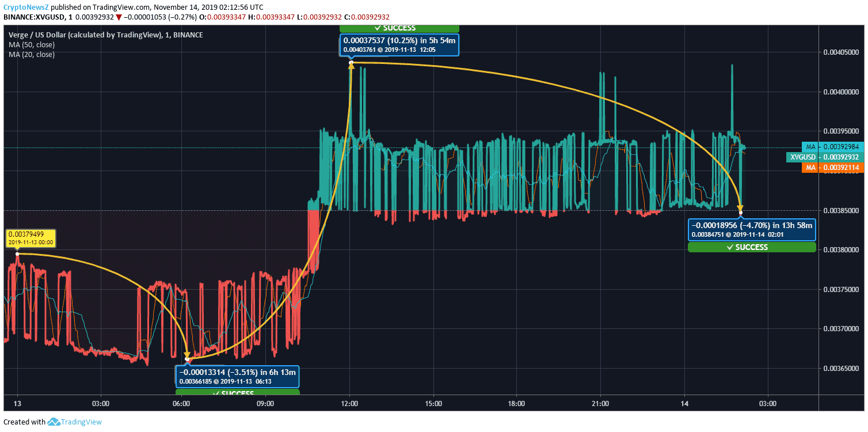Click the −3.51% in 6h 13m measurement box
868x432 pixels.
click(238, 376)
